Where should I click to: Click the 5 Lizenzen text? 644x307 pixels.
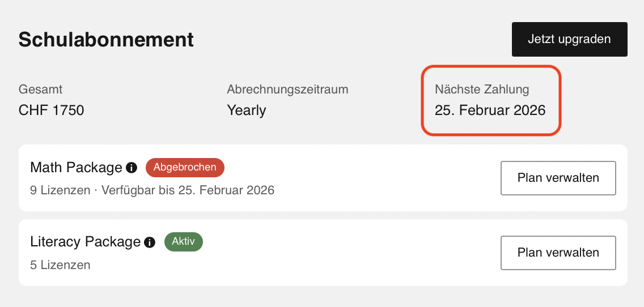(60, 265)
